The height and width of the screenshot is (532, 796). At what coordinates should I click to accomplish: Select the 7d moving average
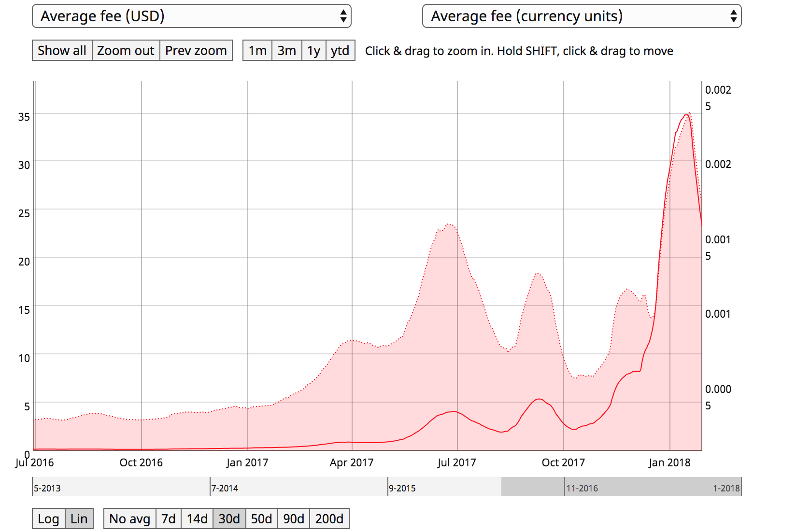coord(168,518)
